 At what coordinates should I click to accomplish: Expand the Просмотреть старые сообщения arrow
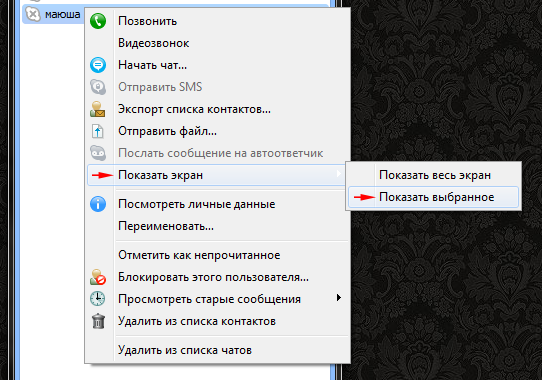[339, 298]
